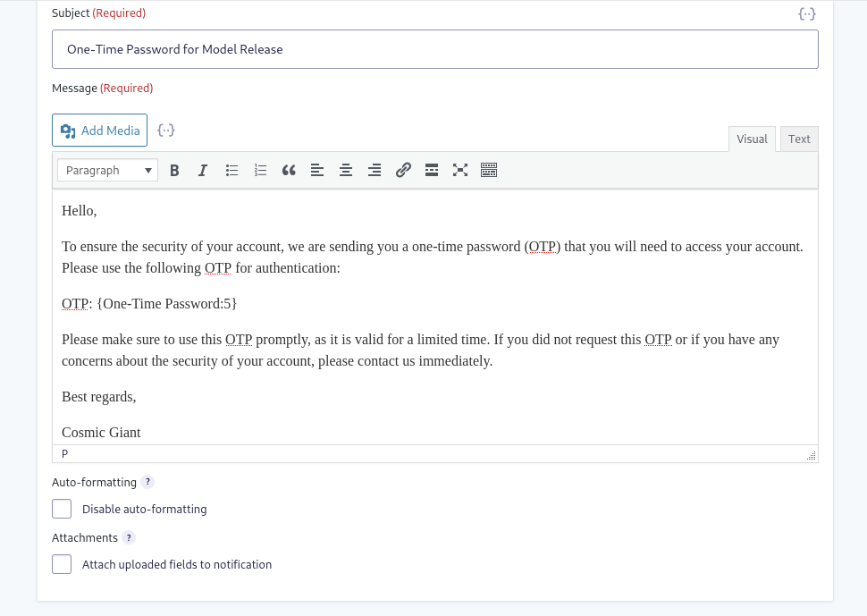Insert a hyperlink
The image size is (867, 616).
click(403, 170)
